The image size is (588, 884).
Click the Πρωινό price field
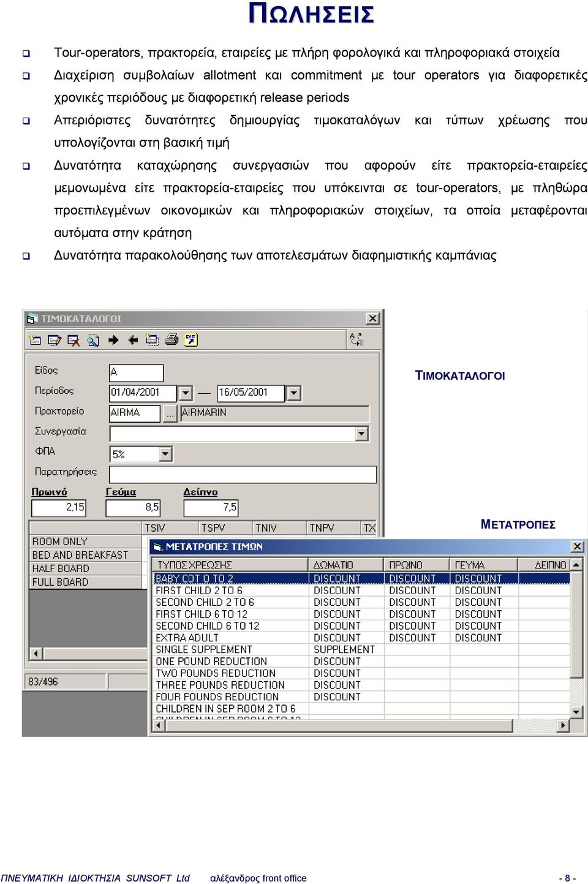tap(59, 507)
